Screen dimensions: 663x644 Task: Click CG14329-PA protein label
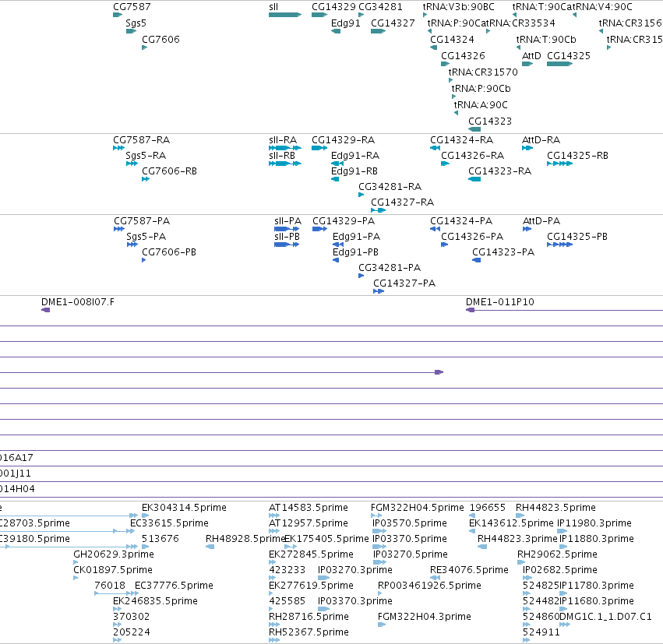click(344, 221)
